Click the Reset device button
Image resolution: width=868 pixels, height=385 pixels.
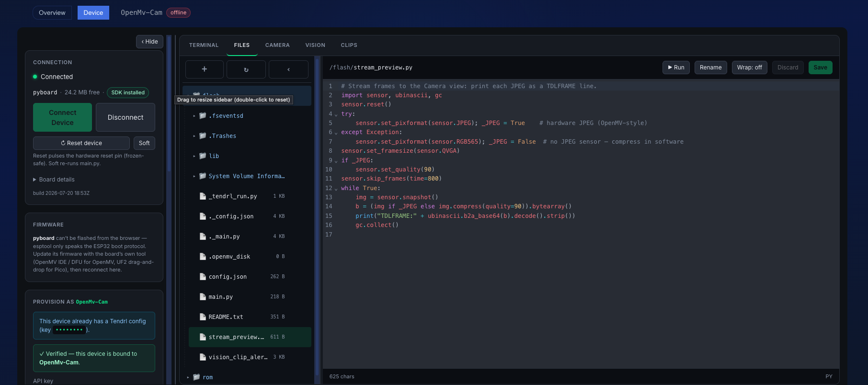[81, 143]
